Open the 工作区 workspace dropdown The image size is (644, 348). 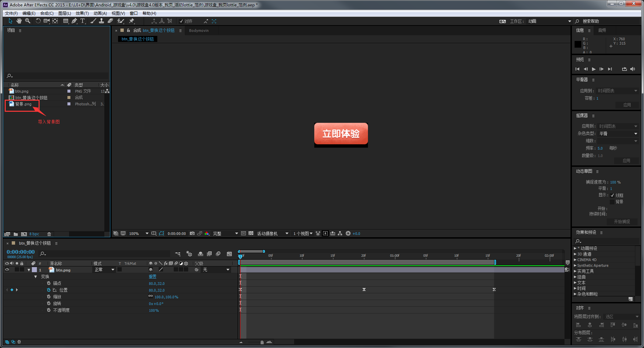[x=550, y=21]
